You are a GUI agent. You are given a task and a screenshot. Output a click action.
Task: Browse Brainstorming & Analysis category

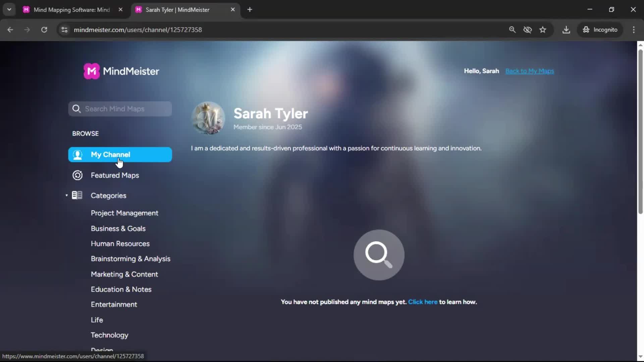coord(130,259)
